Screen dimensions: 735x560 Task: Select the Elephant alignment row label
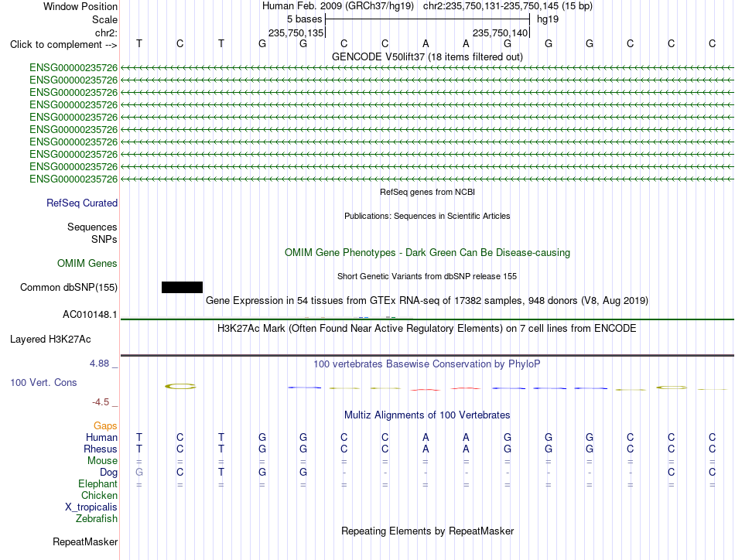(x=98, y=483)
